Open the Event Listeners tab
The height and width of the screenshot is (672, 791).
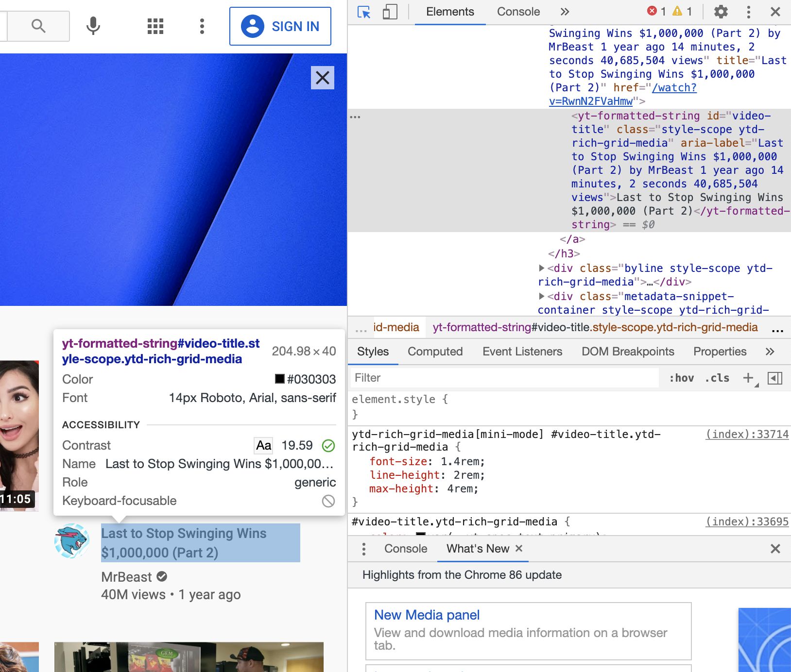(x=522, y=352)
